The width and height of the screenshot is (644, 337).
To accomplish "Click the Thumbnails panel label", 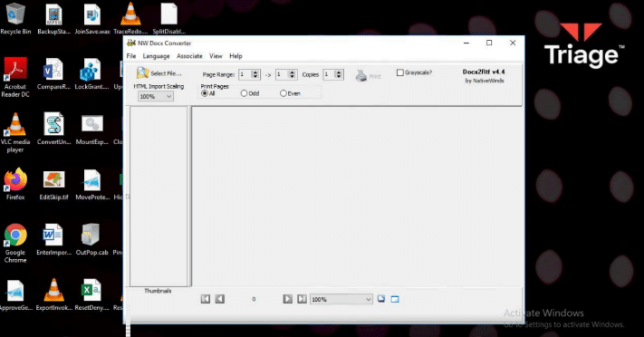I will (x=159, y=291).
